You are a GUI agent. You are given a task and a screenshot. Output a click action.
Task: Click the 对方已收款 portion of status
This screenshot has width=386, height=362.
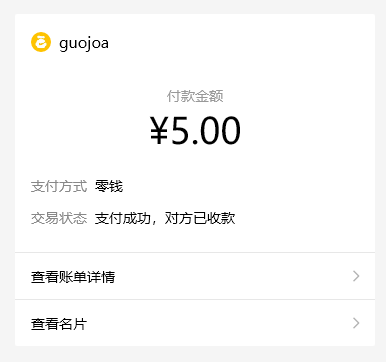point(200,218)
